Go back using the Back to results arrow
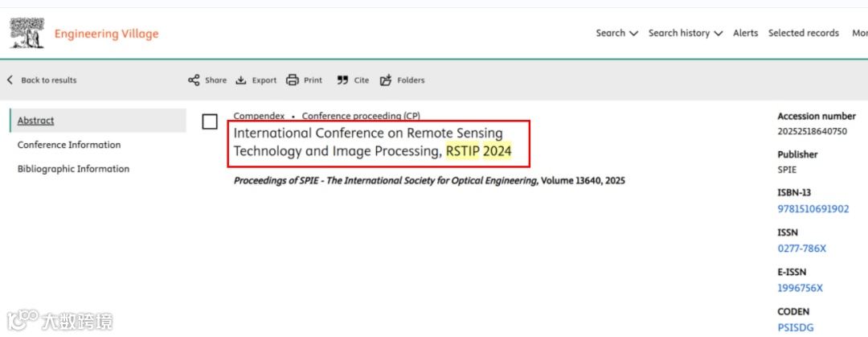The width and height of the screenshot is (868, 337). (10, 80)
